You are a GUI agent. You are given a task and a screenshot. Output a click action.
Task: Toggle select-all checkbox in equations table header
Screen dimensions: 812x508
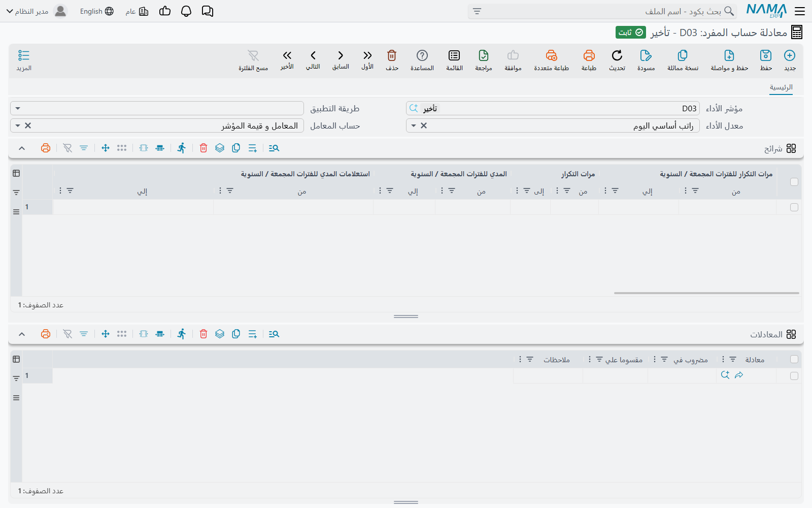tap(794, 359)
